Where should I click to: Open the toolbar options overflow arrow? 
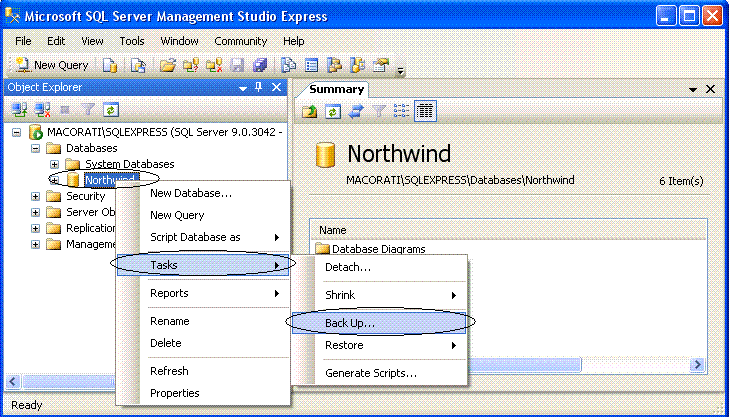coord(400,71)
